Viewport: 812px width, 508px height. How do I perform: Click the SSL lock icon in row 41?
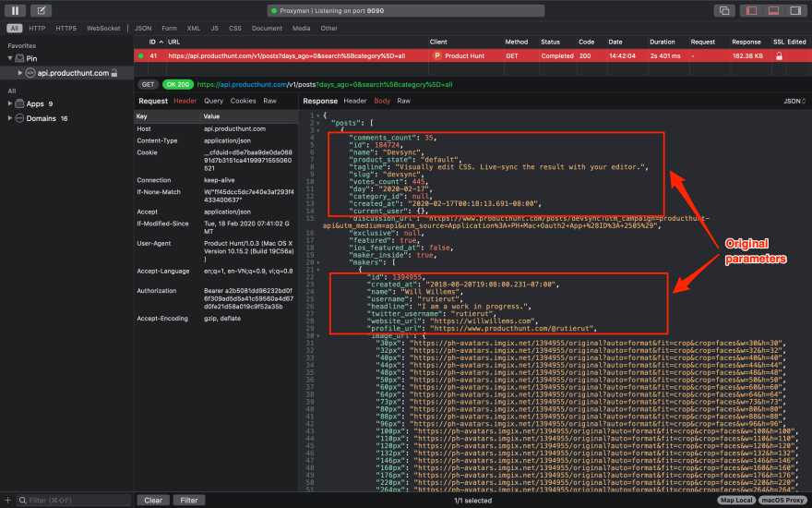(x=779, y=55)
